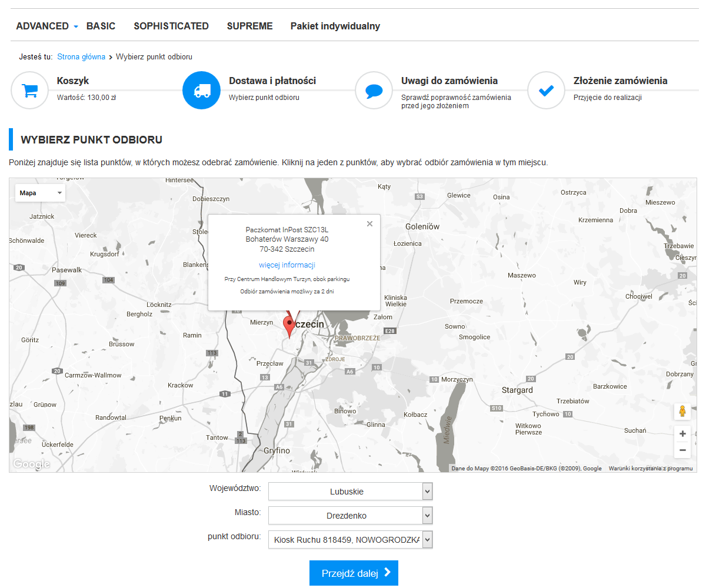Click the Penkun label on map

[x=171, y=419]
